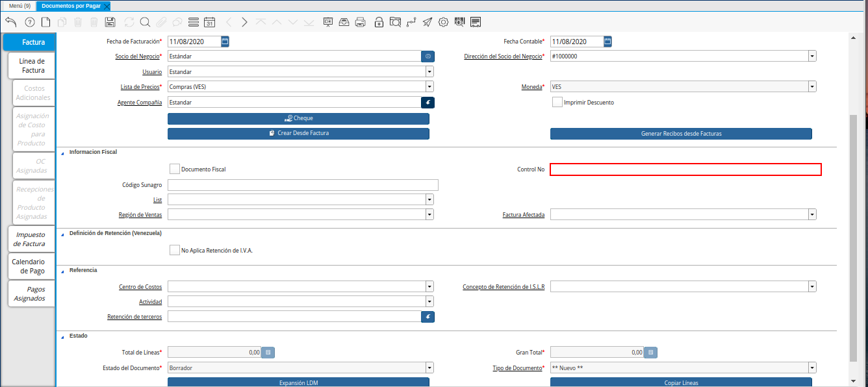The width and height of the screenshot is (868, 387).
Task: Click the paper plane requests icon
Action: coord(427,22)
